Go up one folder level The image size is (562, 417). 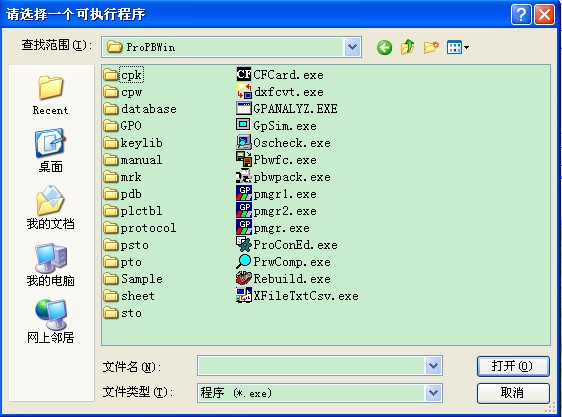click(408, 47)
